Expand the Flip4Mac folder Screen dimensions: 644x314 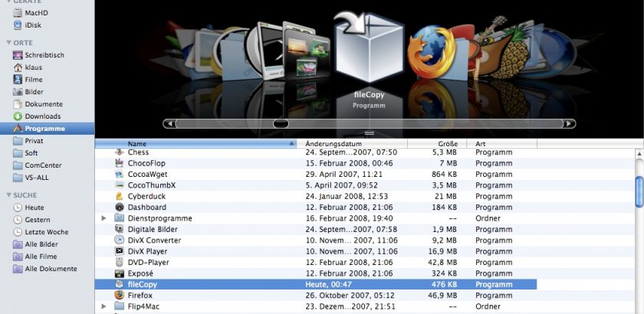coord(104,306)
